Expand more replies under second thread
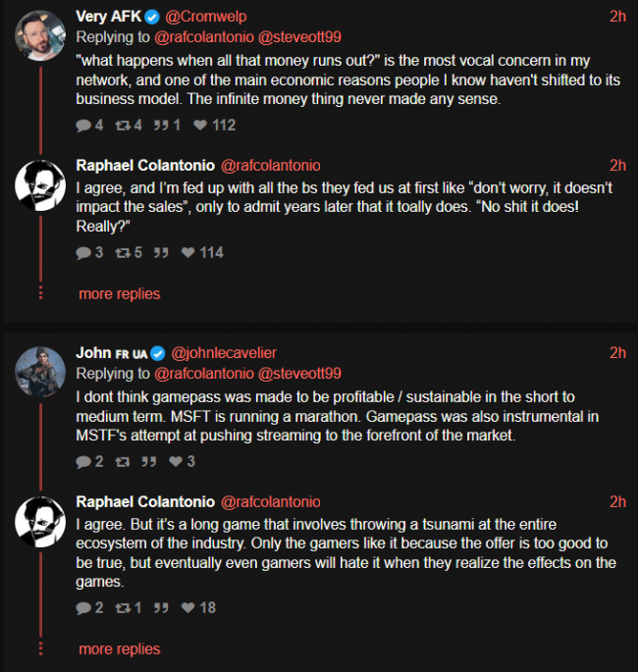The width and height of the screenshot is (638, 672). click(x=119, y=648)
